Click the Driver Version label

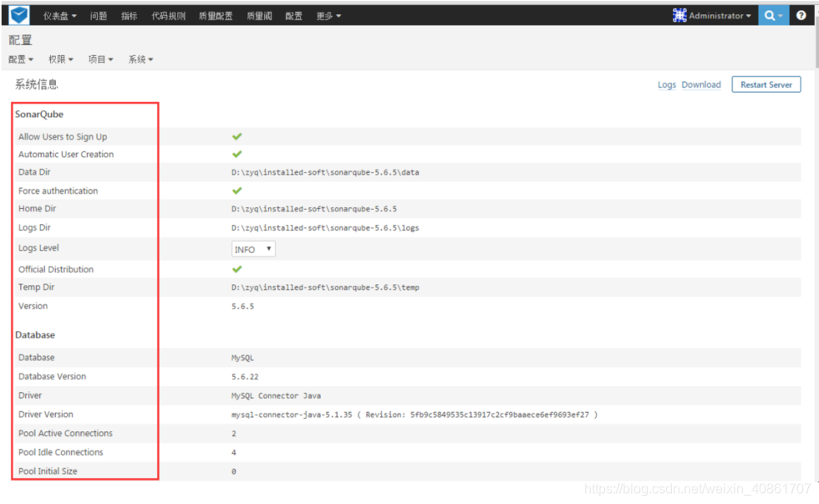coord(45,415)
